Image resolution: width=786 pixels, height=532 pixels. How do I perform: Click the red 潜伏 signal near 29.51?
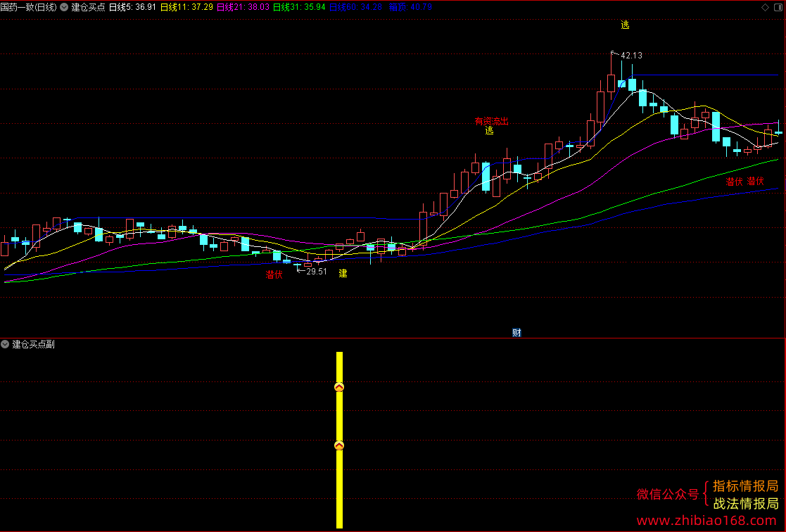click(x=274, y=274)
